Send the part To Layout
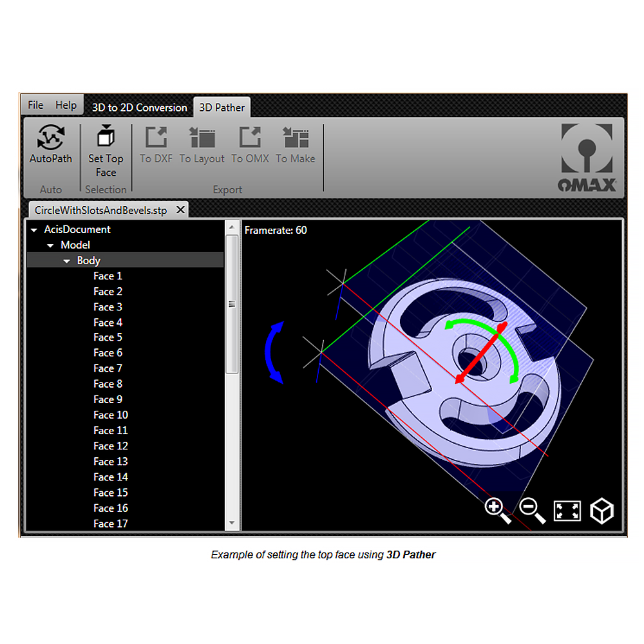The width and height of the screenshot is (644, 644). tap(202, 145)
